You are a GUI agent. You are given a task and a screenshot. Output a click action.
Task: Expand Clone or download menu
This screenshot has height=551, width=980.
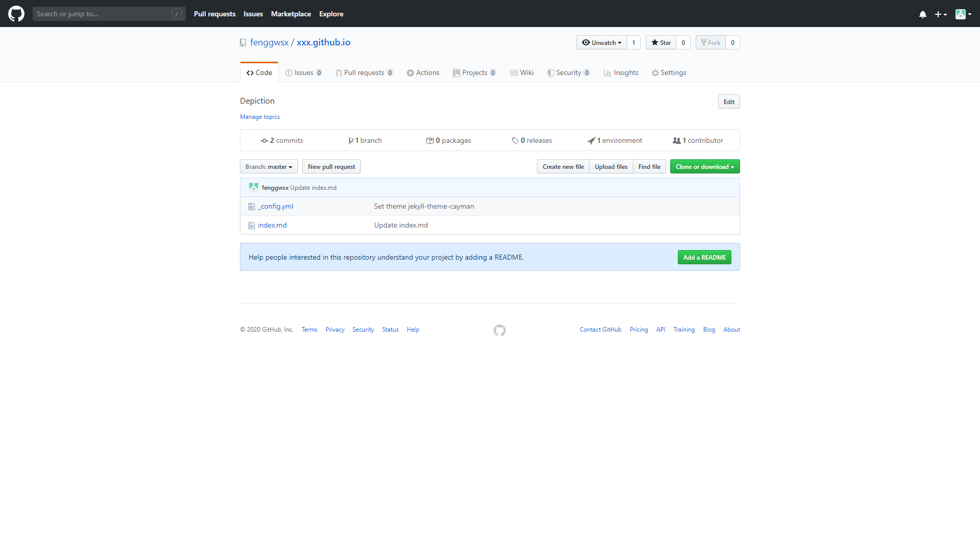pos(704,167)
